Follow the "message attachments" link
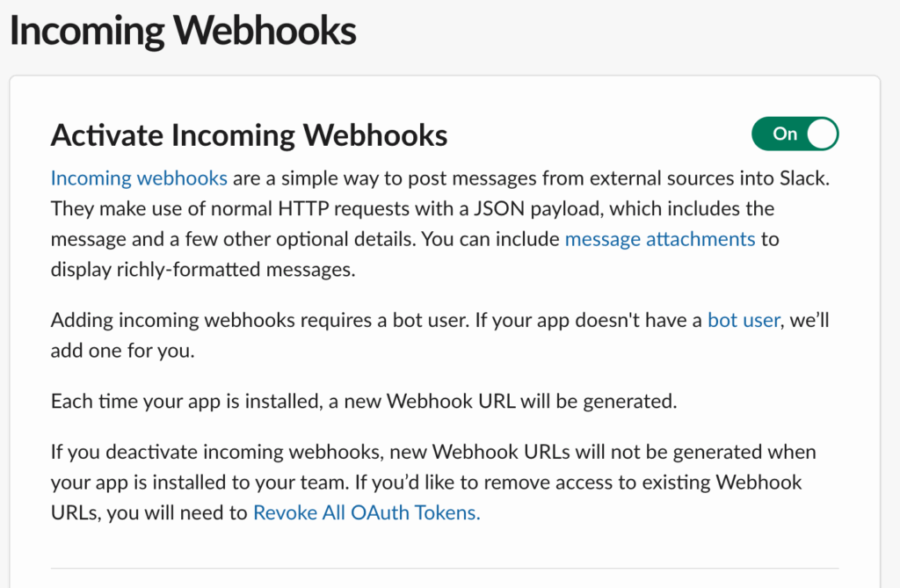 (x=660, y=238)
